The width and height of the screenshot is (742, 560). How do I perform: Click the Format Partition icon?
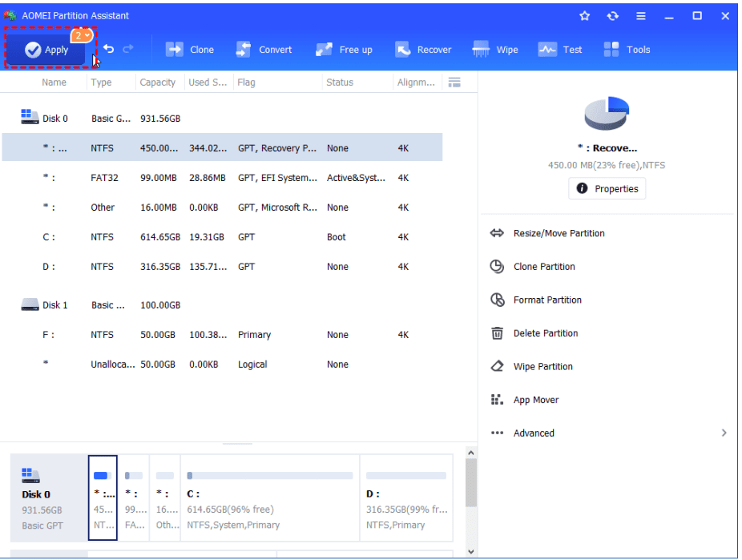(x=497, y=300)
